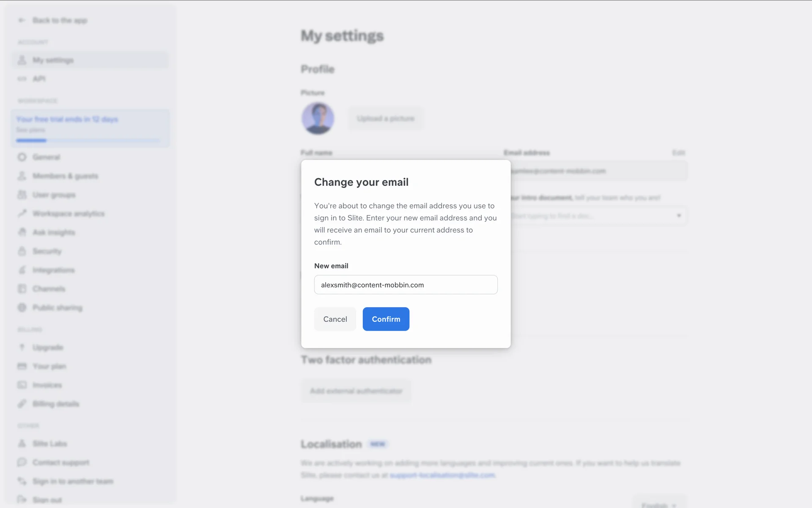The width and height of the screenshot is (812, 508).
Task: Click the Security lock icon
Action: pos(22,251)
